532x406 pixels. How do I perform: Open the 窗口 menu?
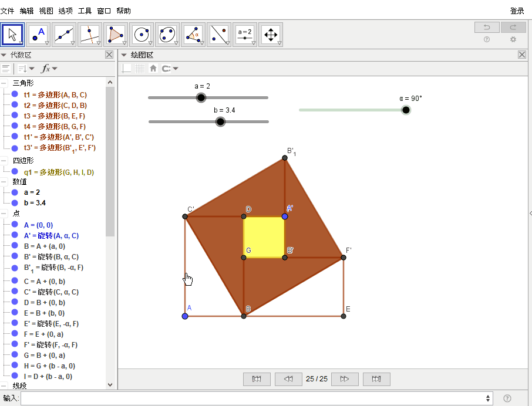click(x=104, y=11)
